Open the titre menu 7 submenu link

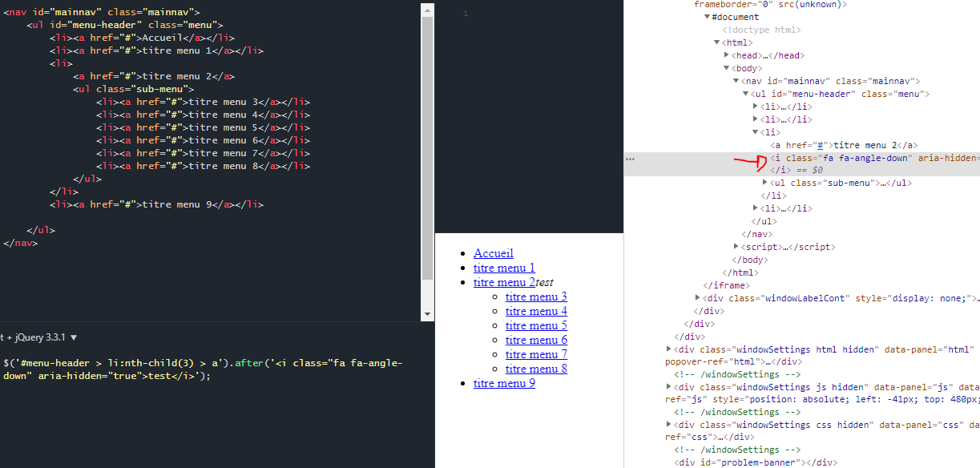536,354
